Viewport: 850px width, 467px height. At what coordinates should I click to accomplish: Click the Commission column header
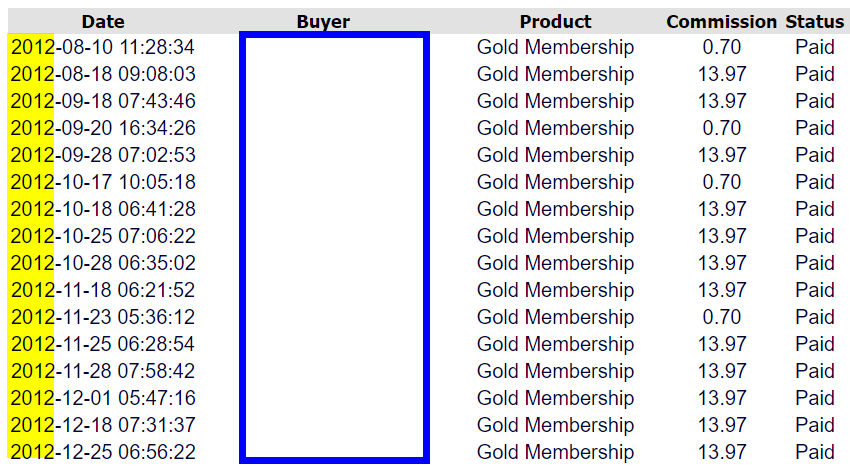pyautogui.click(x=721, y=21)
